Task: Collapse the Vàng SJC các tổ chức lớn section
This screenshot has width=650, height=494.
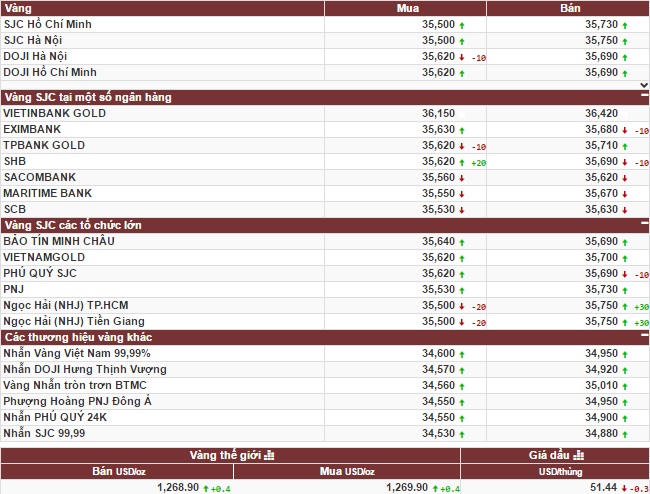Action: [x=643, y=225]
